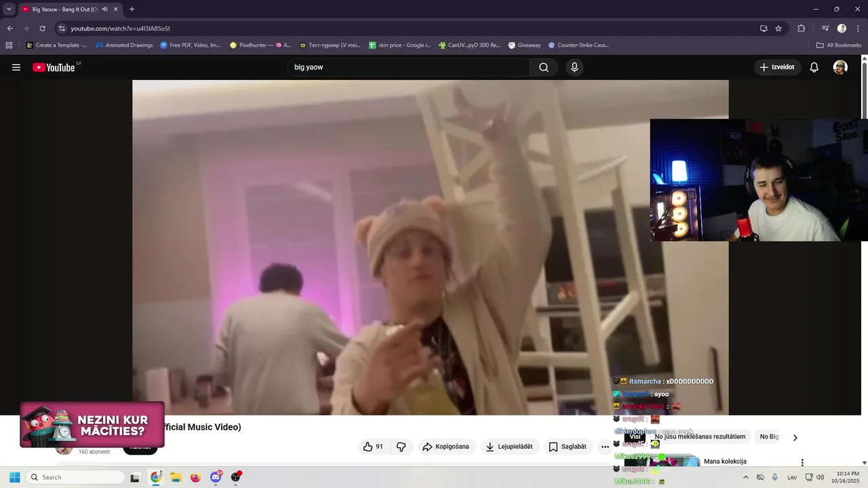Switch to Chrome in the taskbar

pos(155,477)
